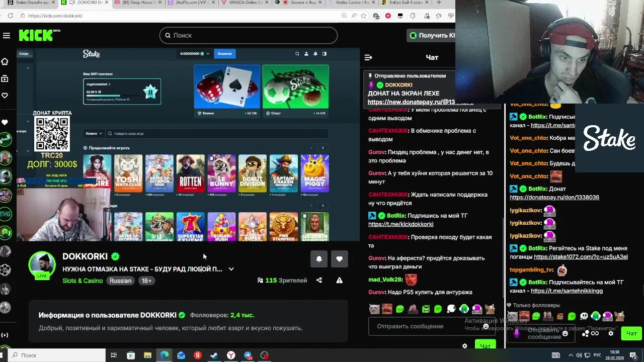Share the stream with the share icon

[x=319, y=280]
